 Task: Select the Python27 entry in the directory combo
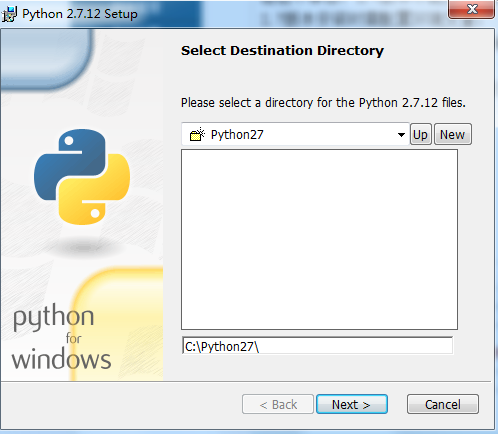coord(237,135)
